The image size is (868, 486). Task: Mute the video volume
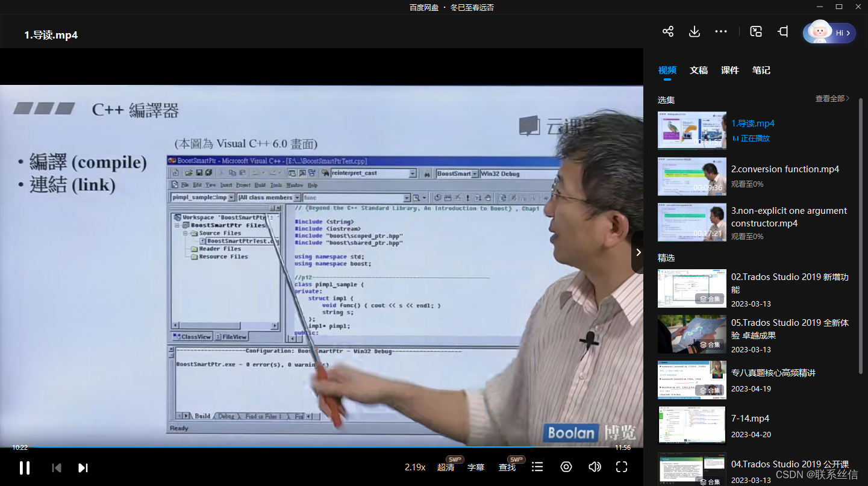pos(595,467)
